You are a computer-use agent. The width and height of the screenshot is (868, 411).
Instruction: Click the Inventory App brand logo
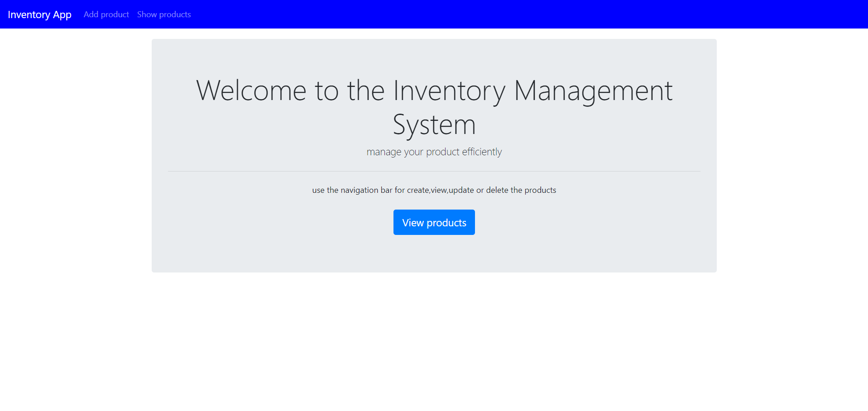(39, 14)
